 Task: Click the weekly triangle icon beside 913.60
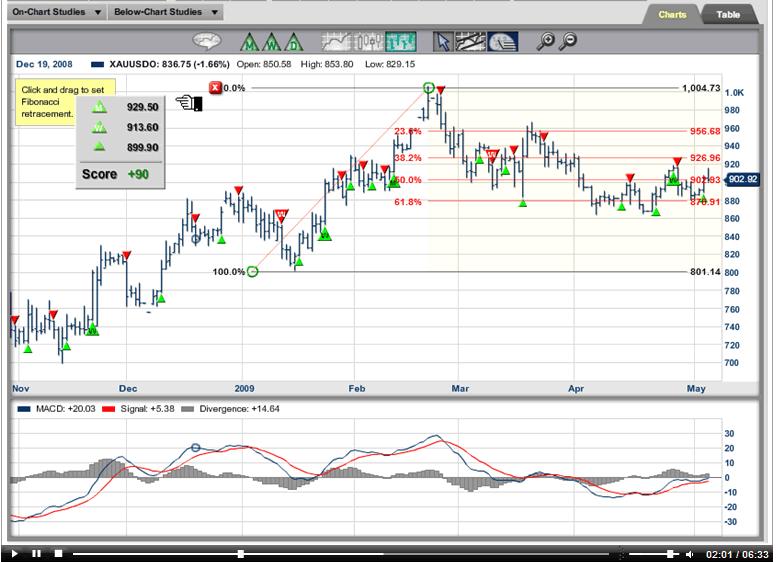100,127
